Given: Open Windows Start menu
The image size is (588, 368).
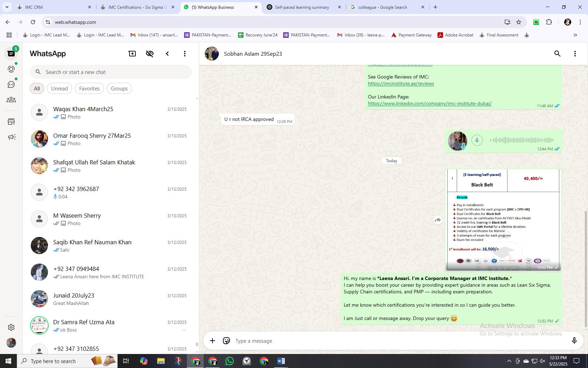Looking at the screenshot, I should 8,361.
